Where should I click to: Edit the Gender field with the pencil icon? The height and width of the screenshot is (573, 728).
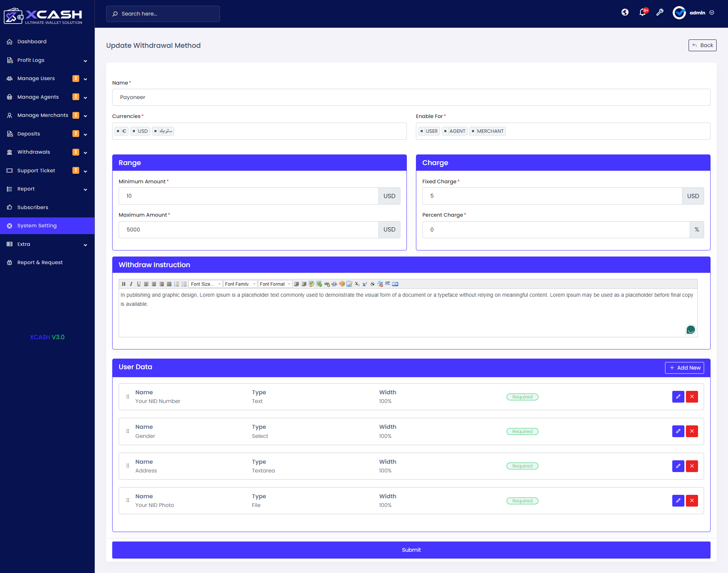click(678, 431)
